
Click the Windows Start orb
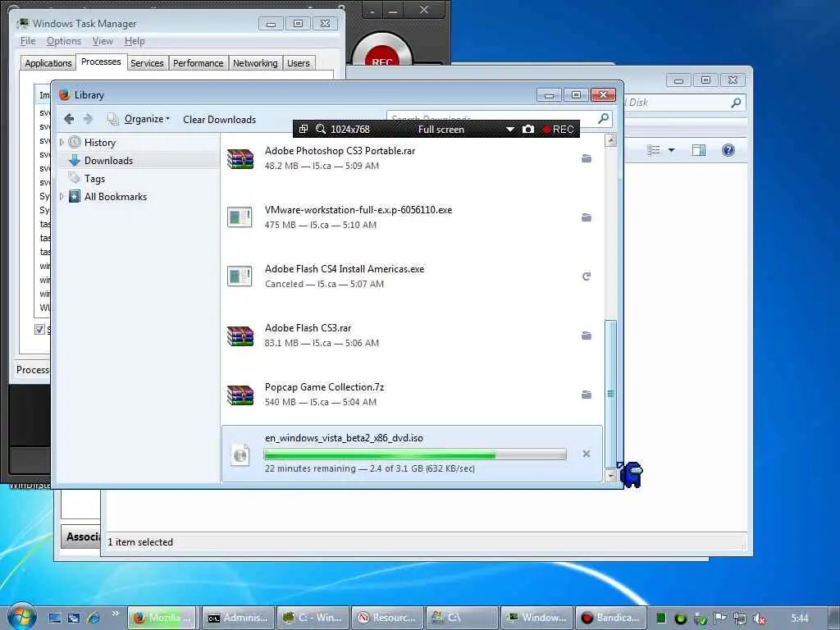(21, 616)
